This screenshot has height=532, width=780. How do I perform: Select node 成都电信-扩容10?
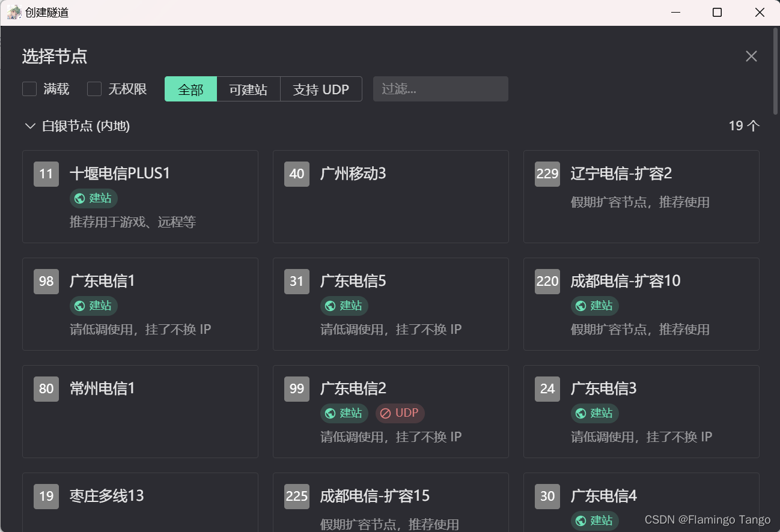(641, 304)
